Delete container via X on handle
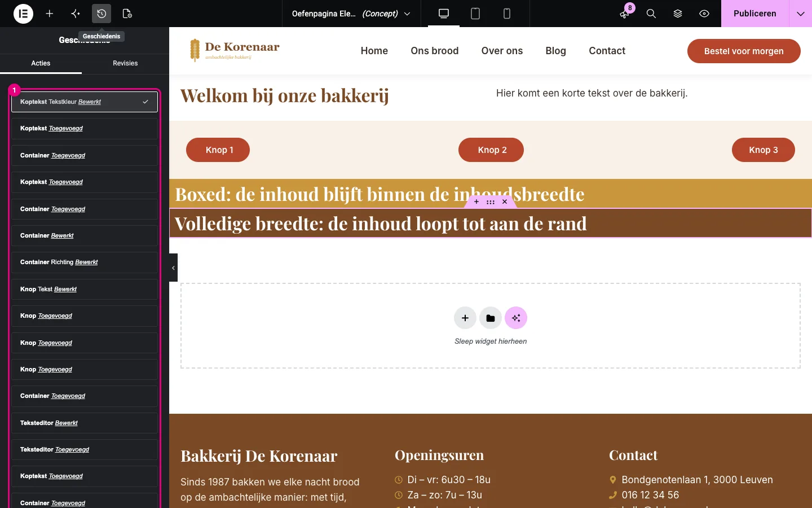 (x=505, y=202)
